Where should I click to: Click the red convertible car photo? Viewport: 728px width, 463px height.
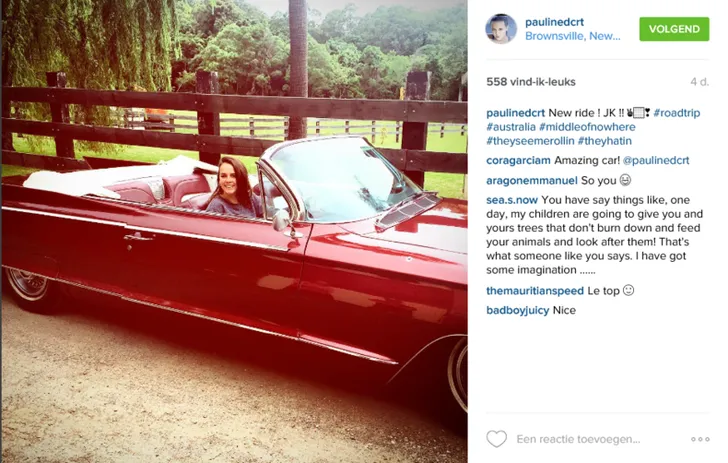coord(234,231)
